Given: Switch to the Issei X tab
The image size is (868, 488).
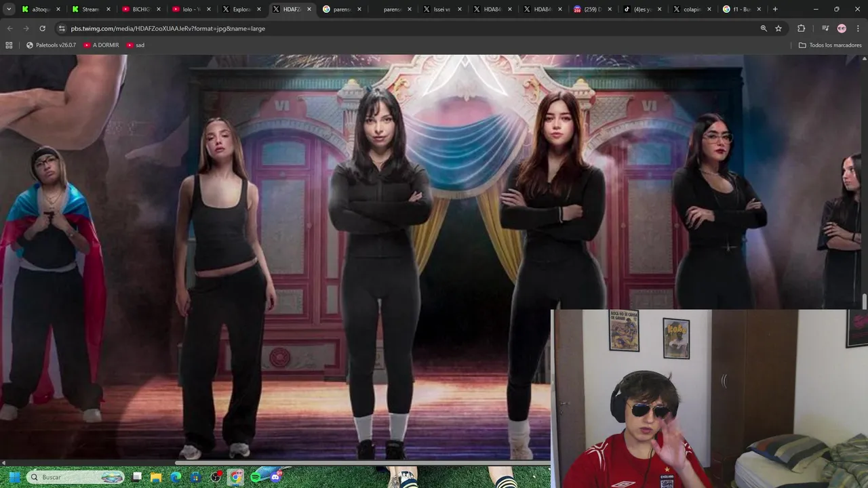Looking at the screenshot, I should pos(441,9).
